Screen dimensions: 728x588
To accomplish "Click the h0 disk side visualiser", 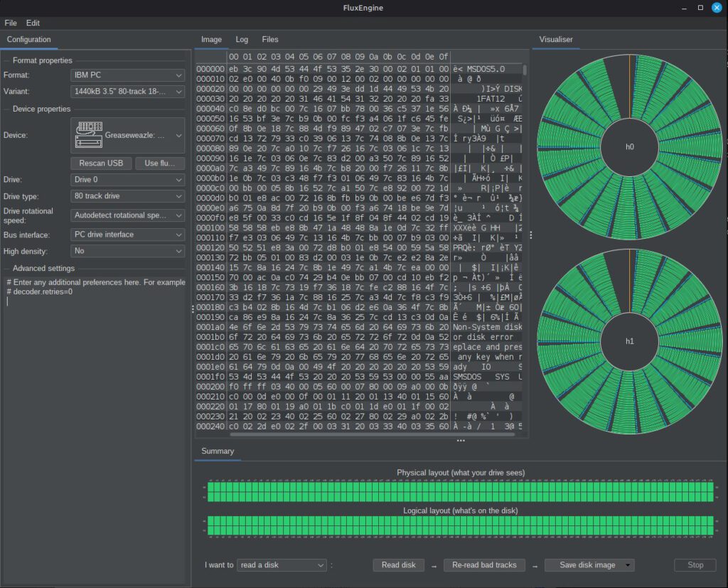I will pyautogui.click(x=630, y=146).
